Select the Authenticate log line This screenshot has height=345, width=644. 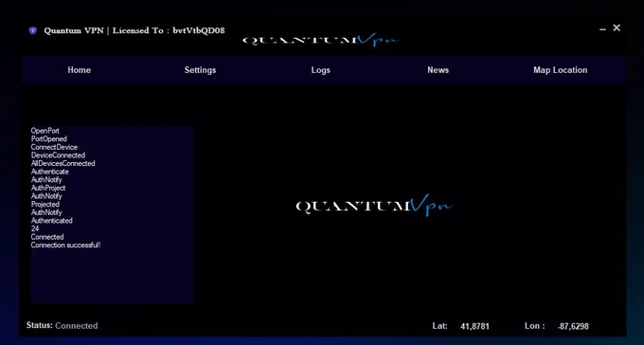[x=49, y=172]
